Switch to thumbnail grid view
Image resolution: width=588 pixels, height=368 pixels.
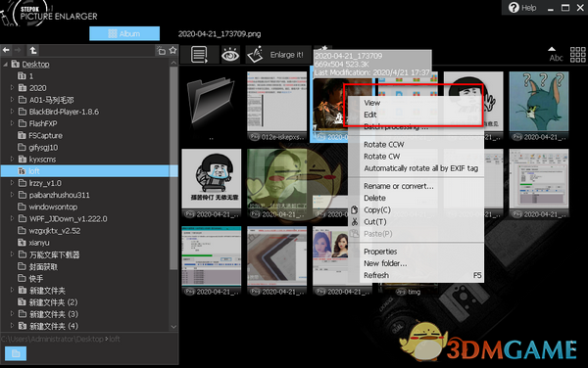578,55
